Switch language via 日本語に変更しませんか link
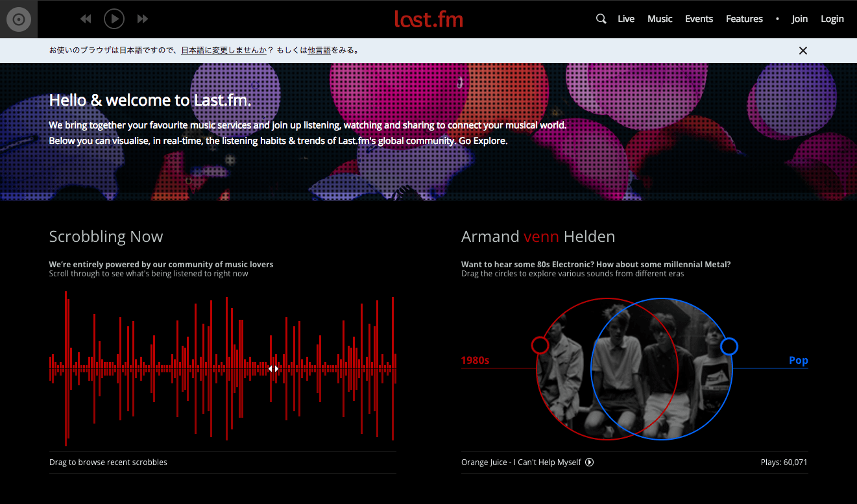 [x=224, y=50]
